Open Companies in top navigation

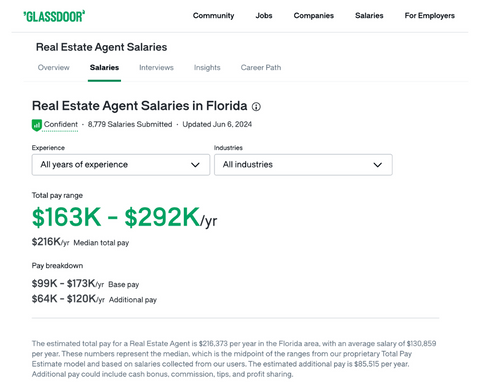coord(313,16)
